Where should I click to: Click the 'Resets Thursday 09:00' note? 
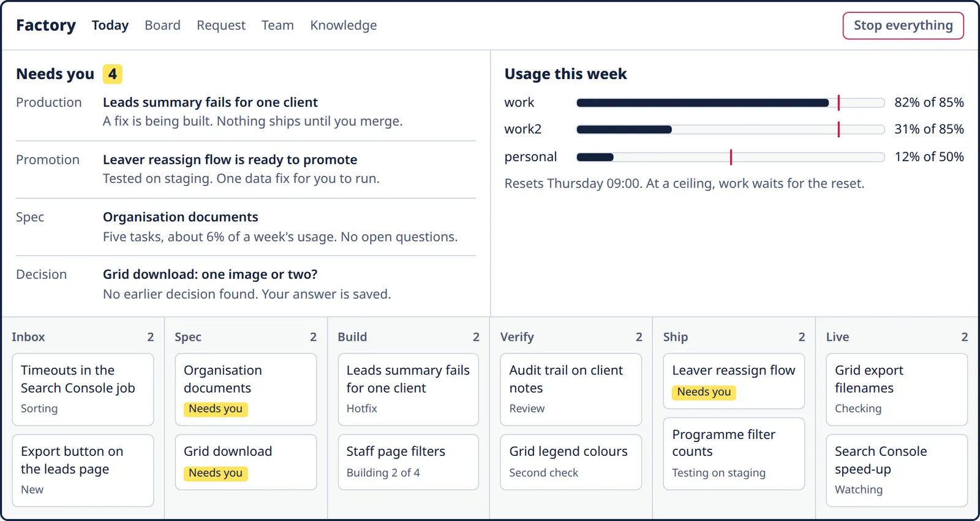click(x=684, y=184)
